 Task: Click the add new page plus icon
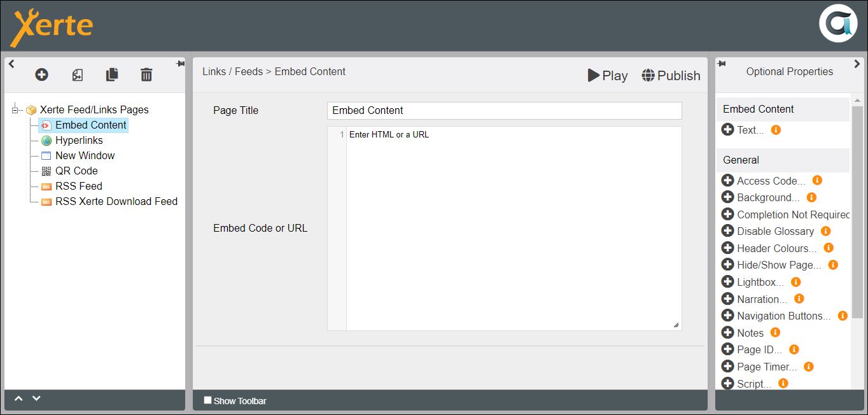(x=41, y=75)
